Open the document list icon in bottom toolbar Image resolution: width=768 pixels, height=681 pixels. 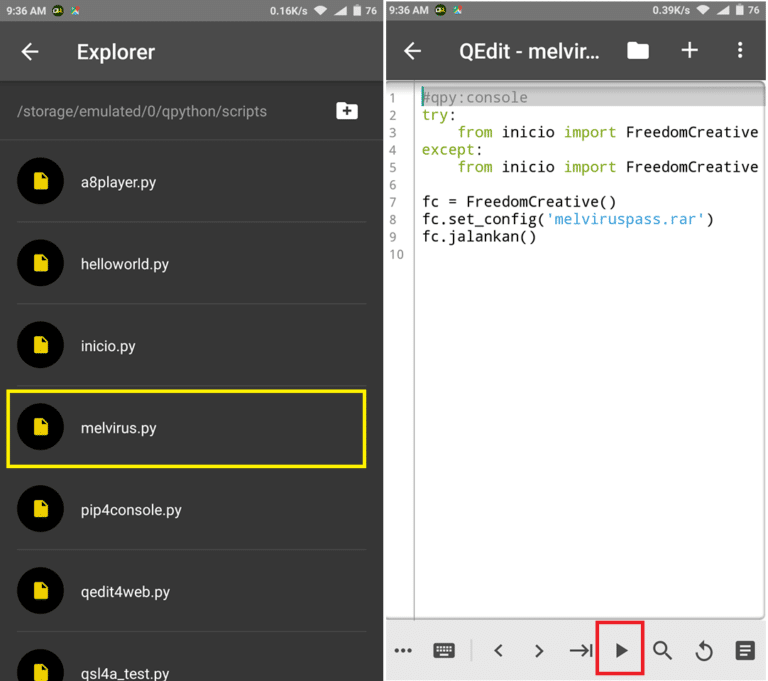coord(745,651)
